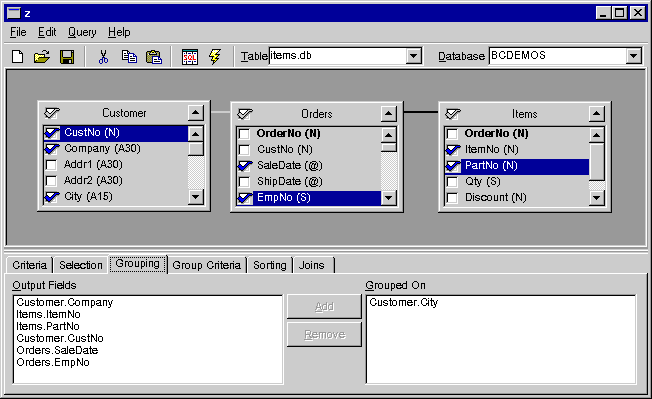Click the Add button
The image size is (652, 399).
tap(324, 307)
